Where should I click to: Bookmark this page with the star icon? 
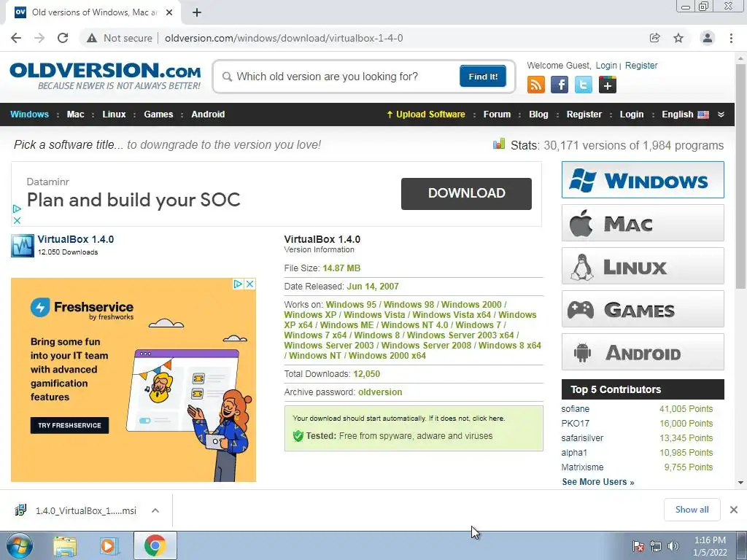pos(678,38)
